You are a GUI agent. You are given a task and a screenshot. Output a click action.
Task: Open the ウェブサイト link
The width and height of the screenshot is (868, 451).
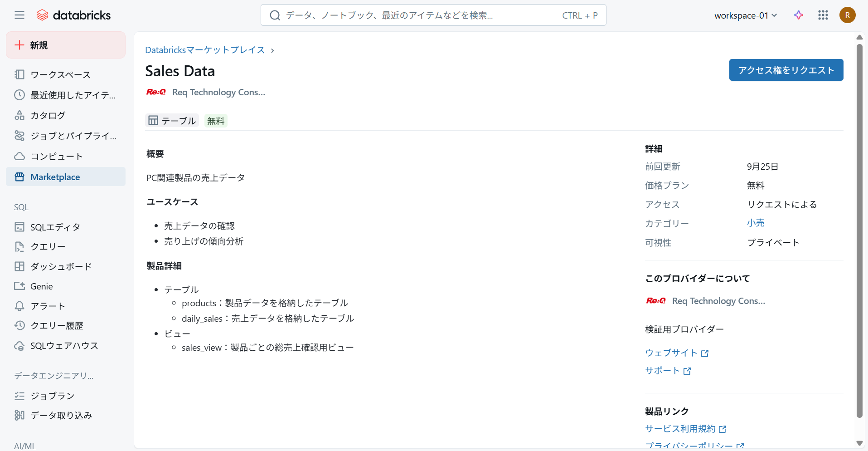click(677, 353)
